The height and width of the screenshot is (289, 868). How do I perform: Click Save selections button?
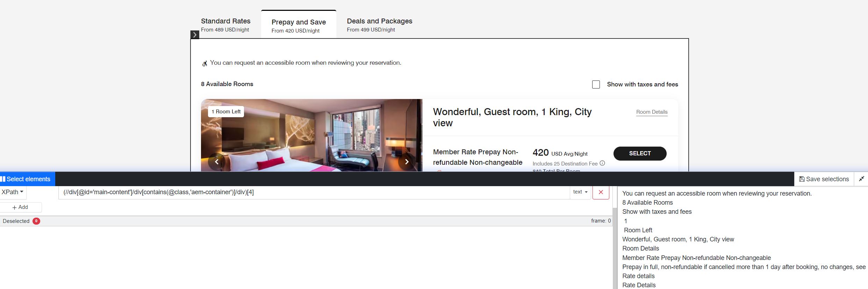pyautogui.click(x=824, y=179)
